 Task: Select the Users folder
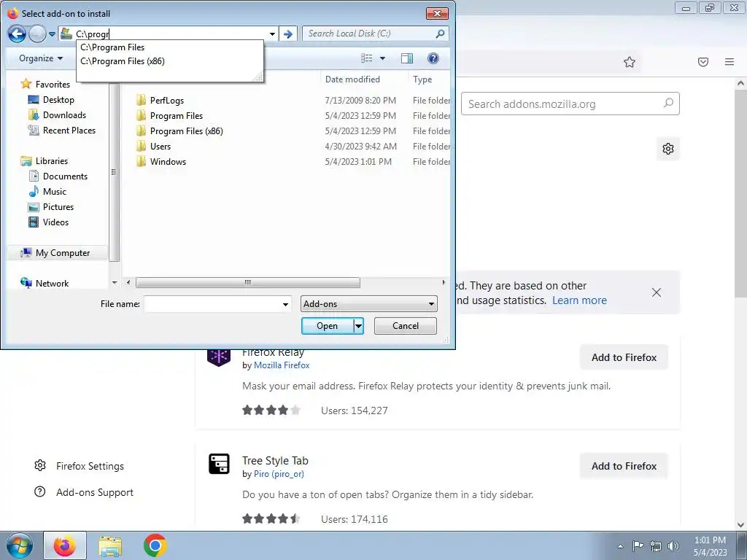tap(160, 146)
